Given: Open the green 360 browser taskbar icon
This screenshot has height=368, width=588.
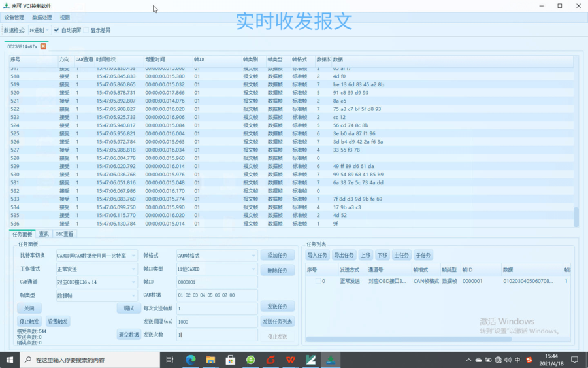Looking at the screenshot, I should coord(250,360).
